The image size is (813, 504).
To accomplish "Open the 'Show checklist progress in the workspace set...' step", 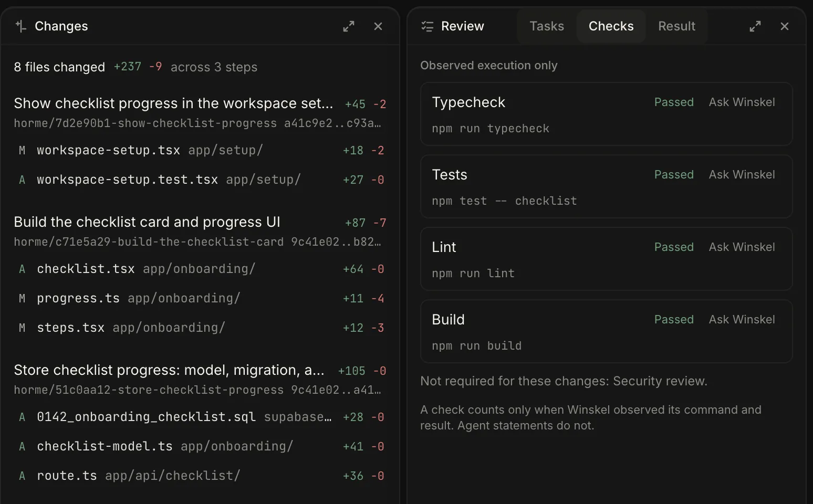I will coord(173,103).
